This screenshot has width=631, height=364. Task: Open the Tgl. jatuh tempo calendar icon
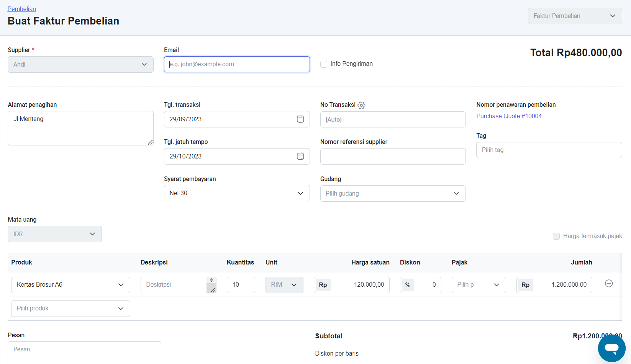pos(300,156)
